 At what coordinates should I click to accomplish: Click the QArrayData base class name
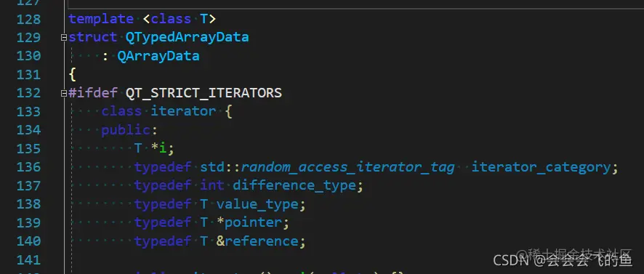(x=158, y=56)
